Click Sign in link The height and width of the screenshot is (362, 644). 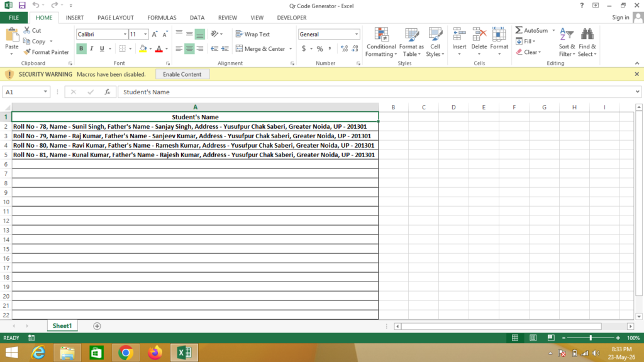621,17
